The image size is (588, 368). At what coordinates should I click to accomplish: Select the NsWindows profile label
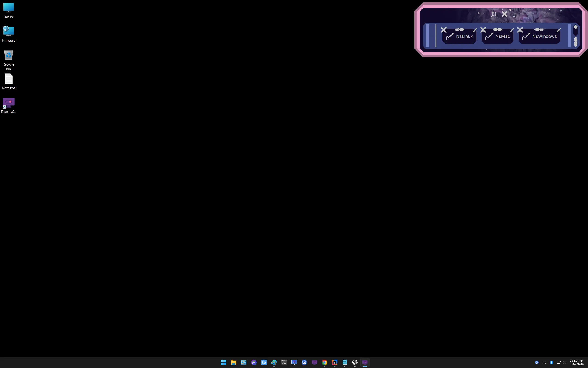pyautogui.click(x=545, y=37)
